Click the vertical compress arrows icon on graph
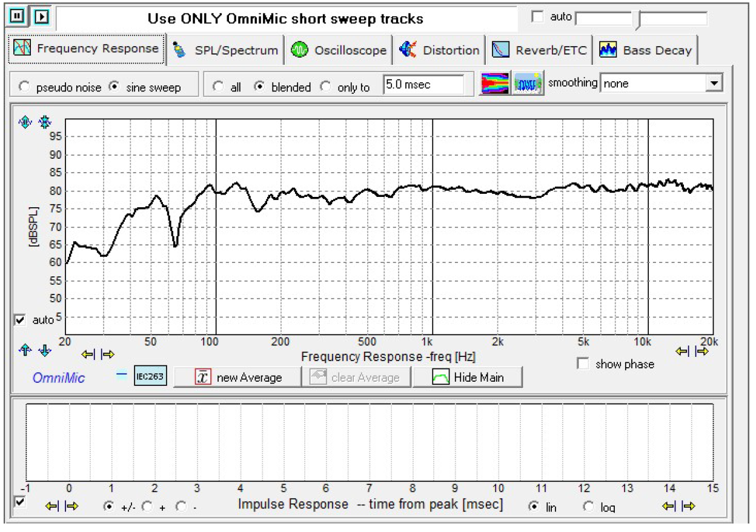 coord(44,122)
